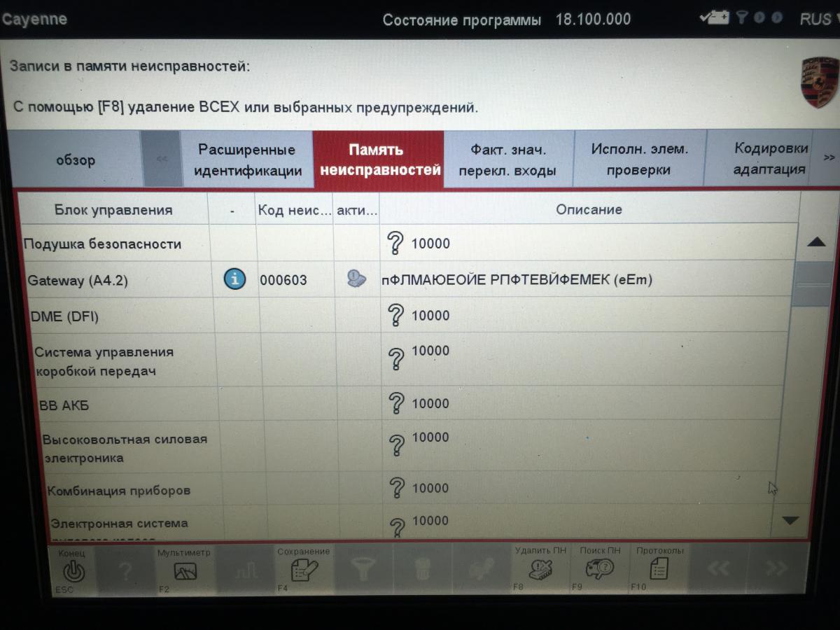The height and width of the screenshot is (630, 840).
Task: Switch to the обзор tab
Action: pos(76,160)
